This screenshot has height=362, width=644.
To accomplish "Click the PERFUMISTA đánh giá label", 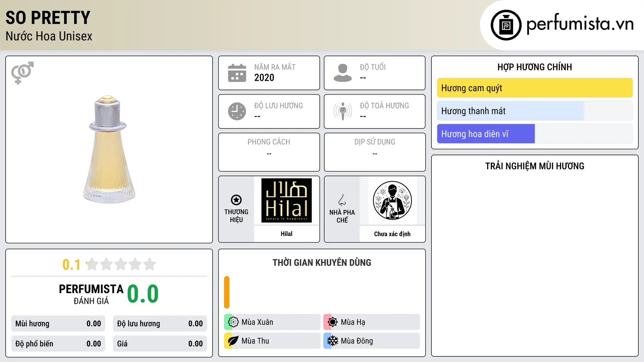I will point(91,294).
